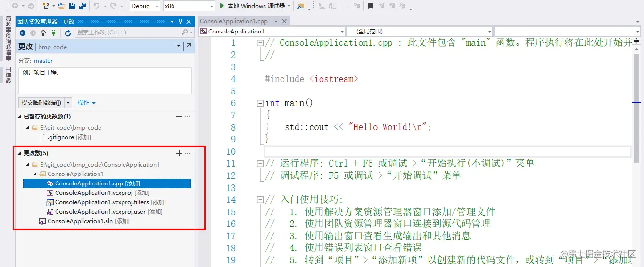Screen dimensions: 644x267
Task: Select ConsoleApplication1.cpp in changes list
Action: [x=107, y=184]
